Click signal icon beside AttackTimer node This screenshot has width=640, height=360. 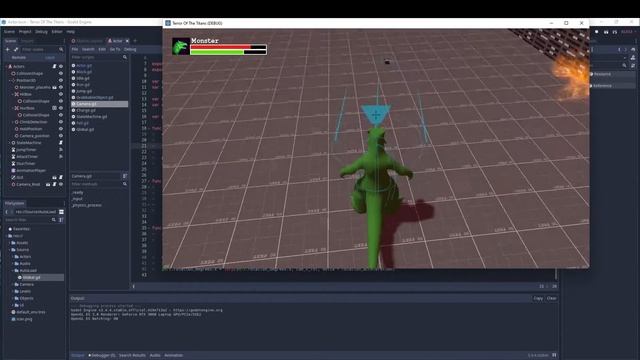[x=61, y=157]
